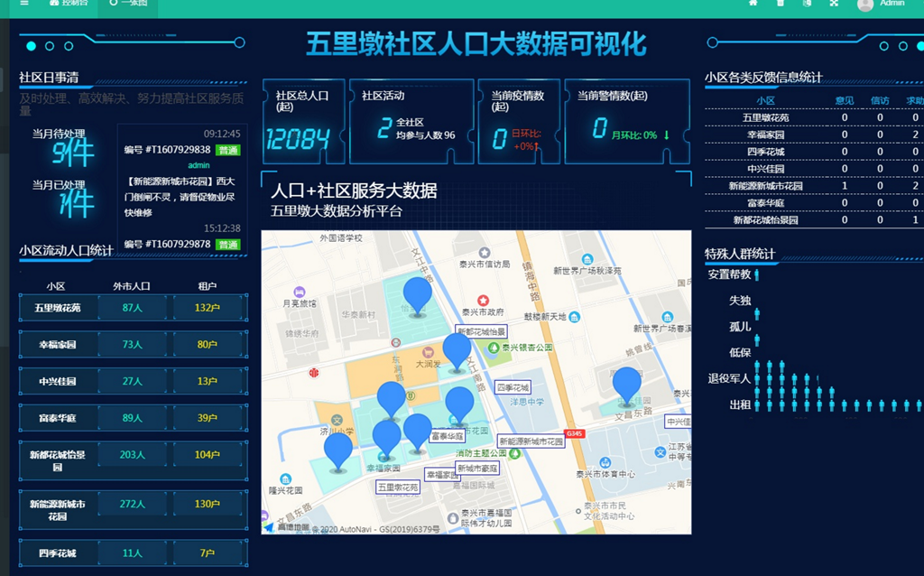Click the leftmost blue map pin
924x576 pixels.
(338, 450)
